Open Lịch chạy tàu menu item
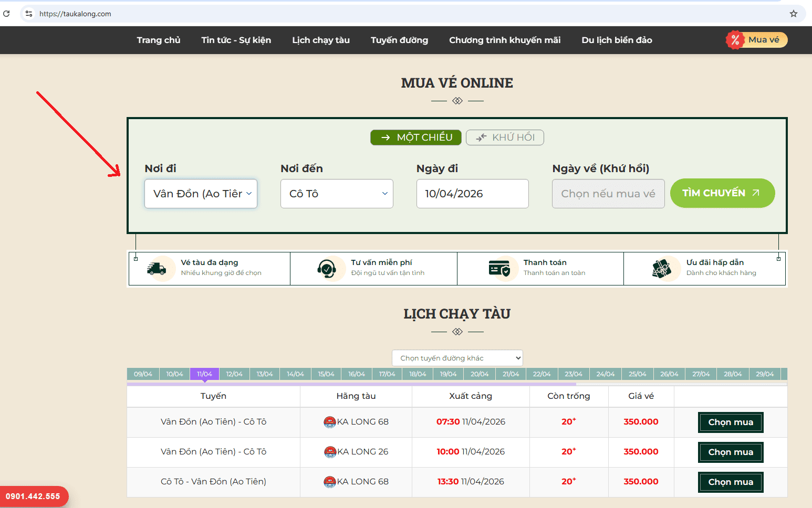The height and width of the screenshot is (508, 812). pyautogui.click(x=320, y=40)
